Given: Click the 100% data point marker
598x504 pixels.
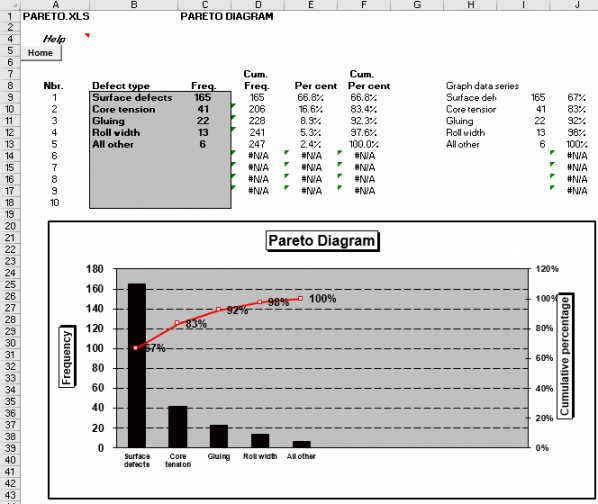Looking at the screenshot, I should tap(301, 299).
